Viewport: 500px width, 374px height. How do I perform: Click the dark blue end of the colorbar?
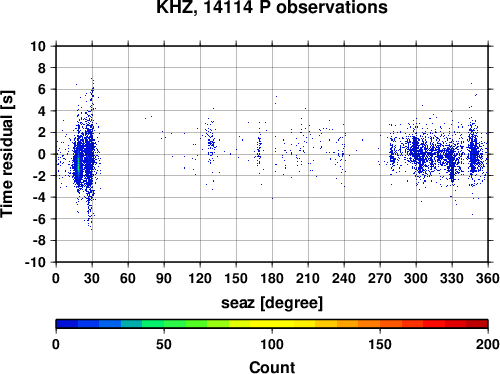point(67,324)
